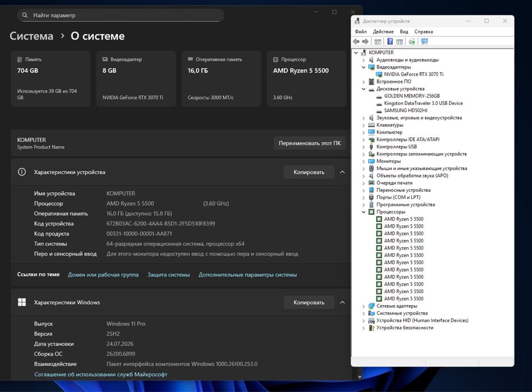Open the blue question-mark Help toolbar icon
The width and height of the screenshot is (532, 392).
390,41
